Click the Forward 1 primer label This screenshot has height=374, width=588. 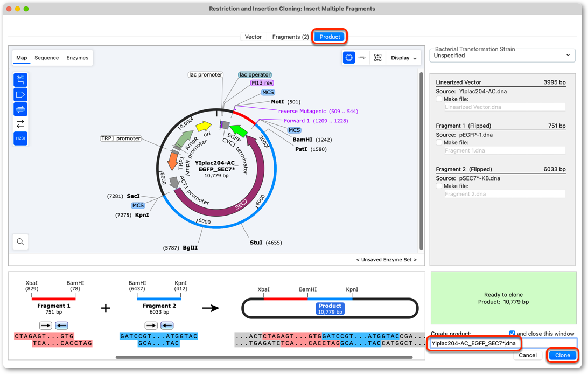[x=316, y=120]
